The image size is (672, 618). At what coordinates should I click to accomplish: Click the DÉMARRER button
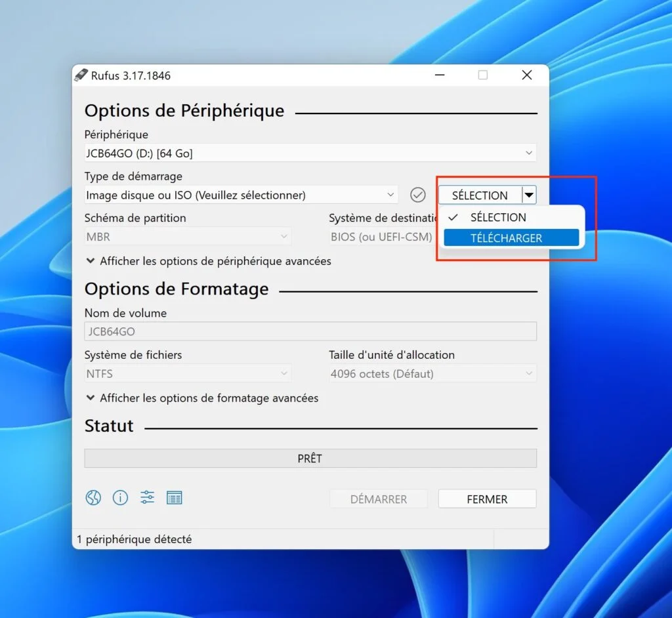click(379, 499)
